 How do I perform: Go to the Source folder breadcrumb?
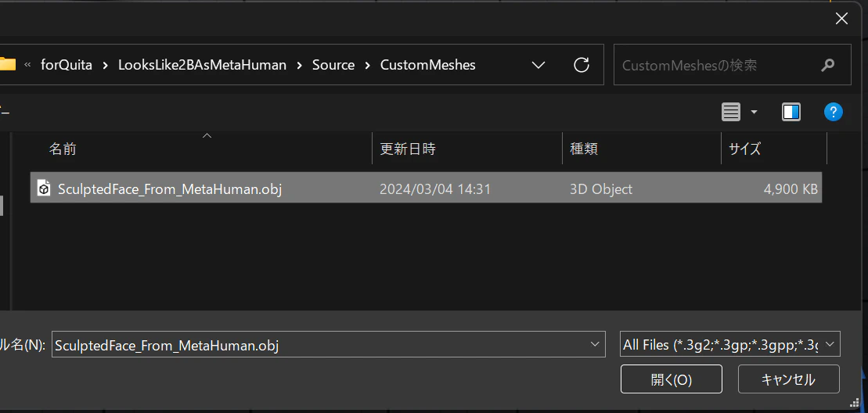[x=333, y=65]
